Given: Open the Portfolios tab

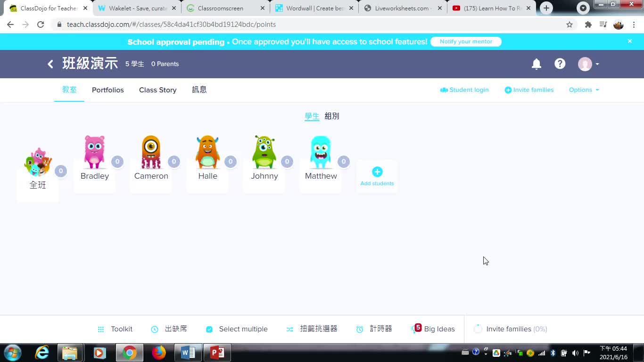Looking at the screenshot, I should (108, 90).
